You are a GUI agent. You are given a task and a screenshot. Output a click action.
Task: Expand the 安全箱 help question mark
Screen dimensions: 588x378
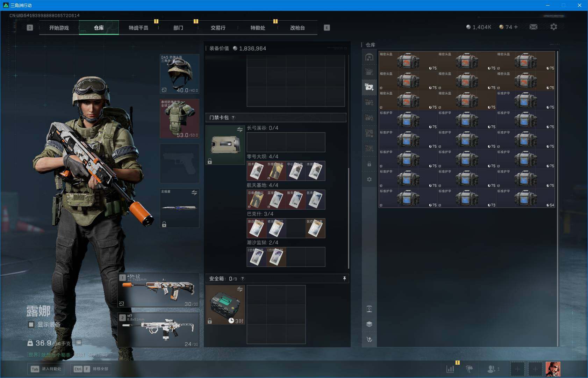tap(243, 279)
